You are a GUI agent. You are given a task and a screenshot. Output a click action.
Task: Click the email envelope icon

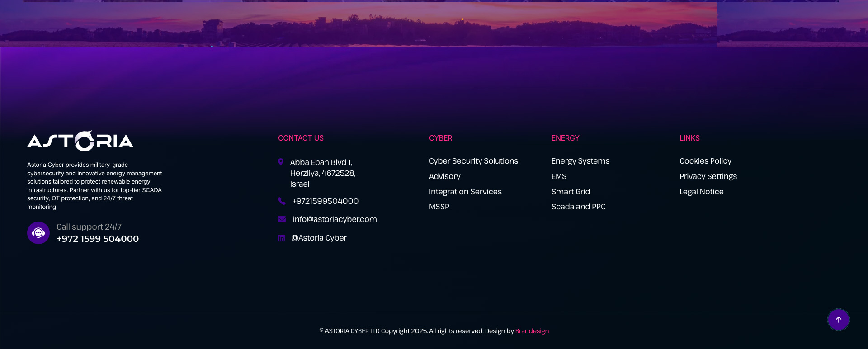pyautogui.click(x=282, y=219)
